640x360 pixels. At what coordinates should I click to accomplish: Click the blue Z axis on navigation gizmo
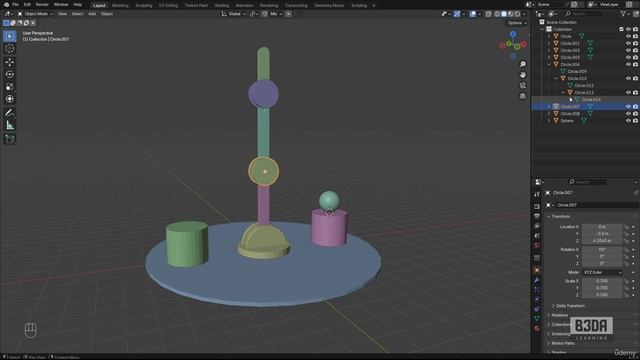click(513, 34)
